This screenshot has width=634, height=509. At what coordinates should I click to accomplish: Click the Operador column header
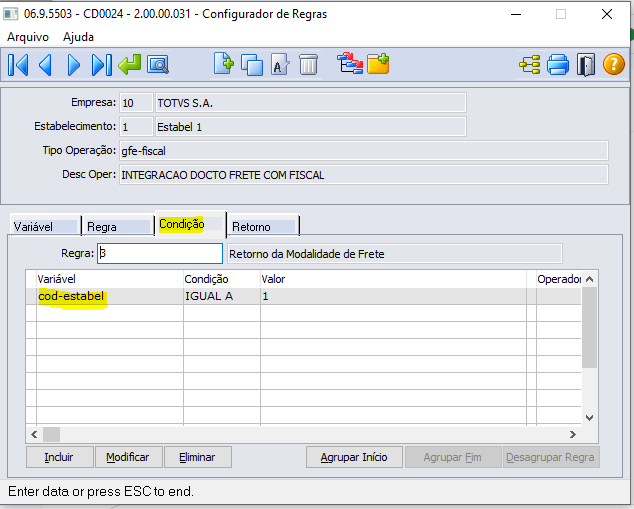click(559, 279)
